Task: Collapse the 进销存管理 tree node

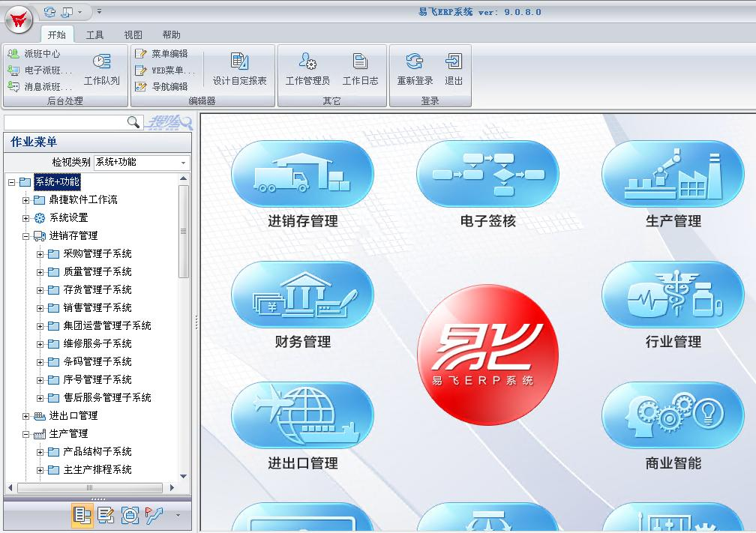Action: pos(26,236)
